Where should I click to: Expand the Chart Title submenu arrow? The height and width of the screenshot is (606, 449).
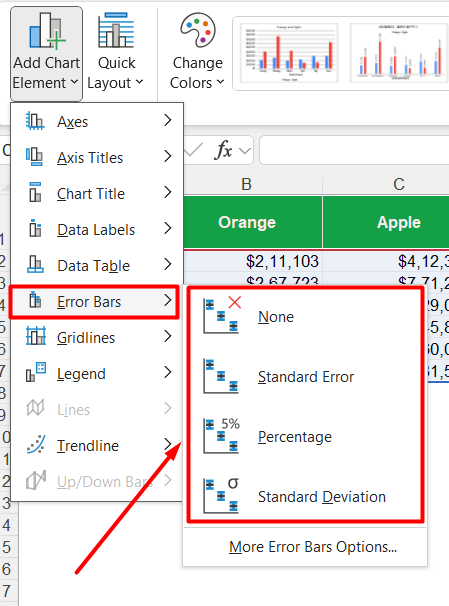[x=168, y=192]
